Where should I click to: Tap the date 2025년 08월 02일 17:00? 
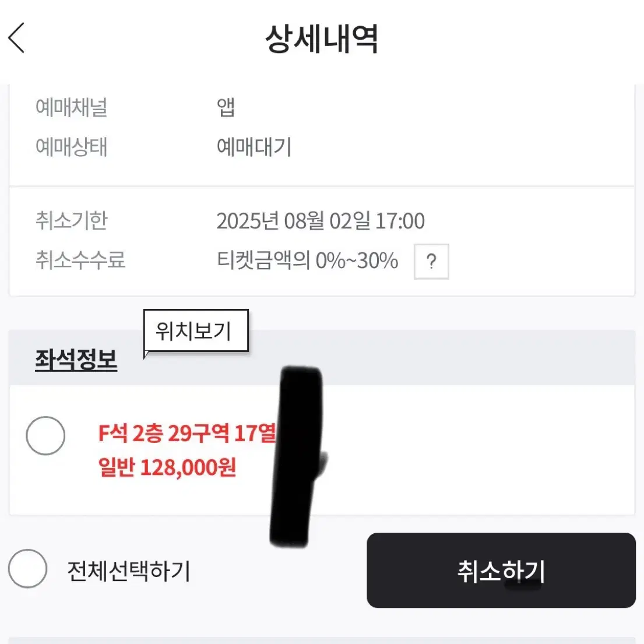pos(321,221)
